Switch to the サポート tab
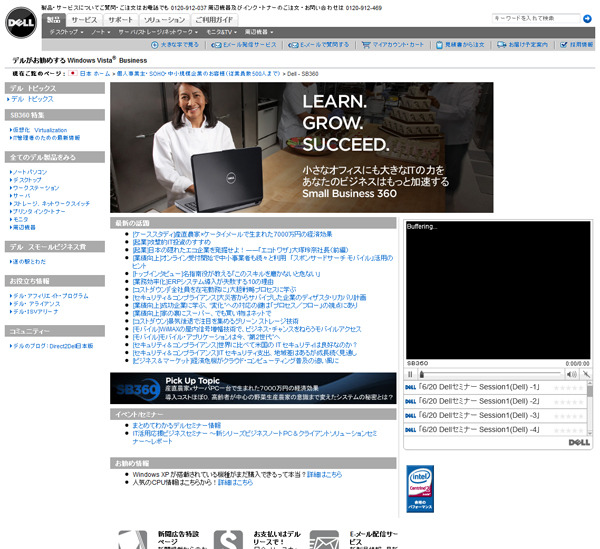Image resolution: width=600 pixels, height=549 pixels. click(120, 20)
